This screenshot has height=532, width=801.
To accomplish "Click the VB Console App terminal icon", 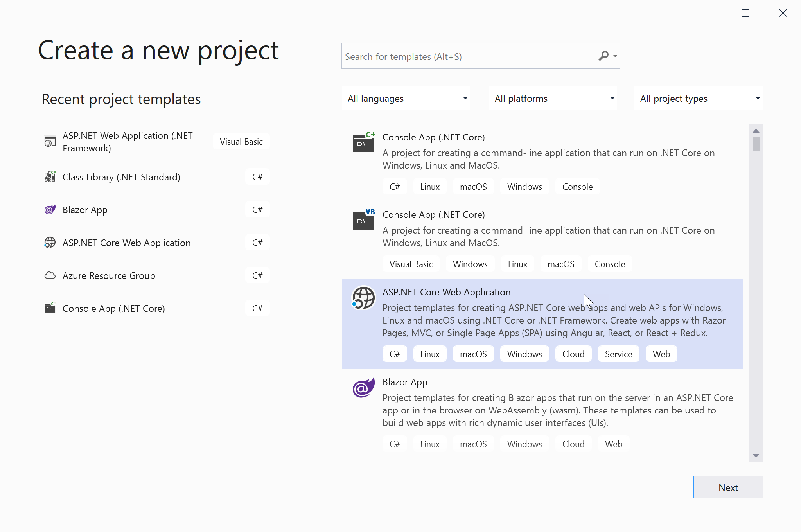I will pyautogui.click(x=363, y=220).
